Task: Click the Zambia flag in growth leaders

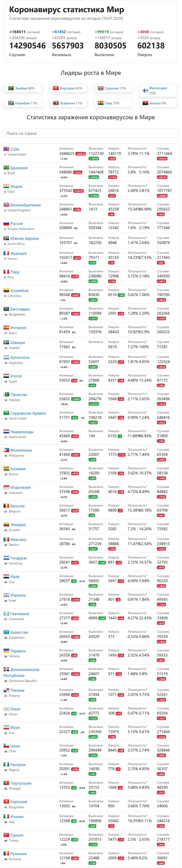Action: coord(11,88)
